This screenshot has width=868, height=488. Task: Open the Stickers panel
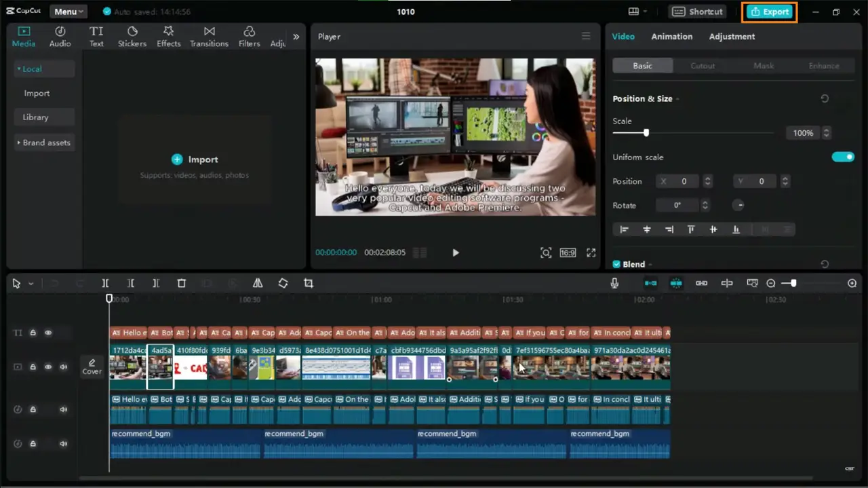pos(132,37)
